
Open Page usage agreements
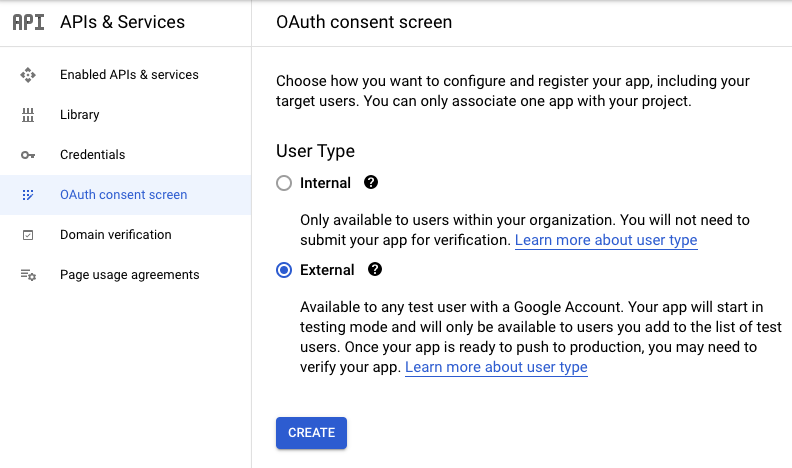[125, 275]
